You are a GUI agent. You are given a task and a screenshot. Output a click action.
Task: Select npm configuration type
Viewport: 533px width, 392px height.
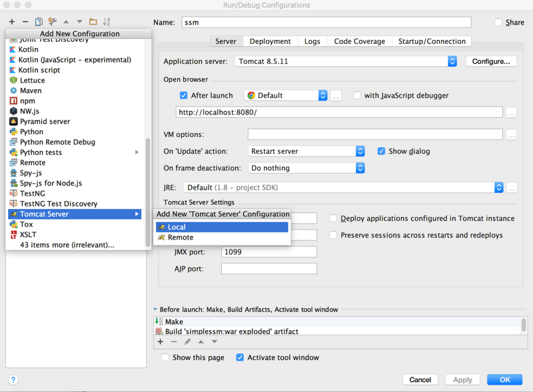75,101
